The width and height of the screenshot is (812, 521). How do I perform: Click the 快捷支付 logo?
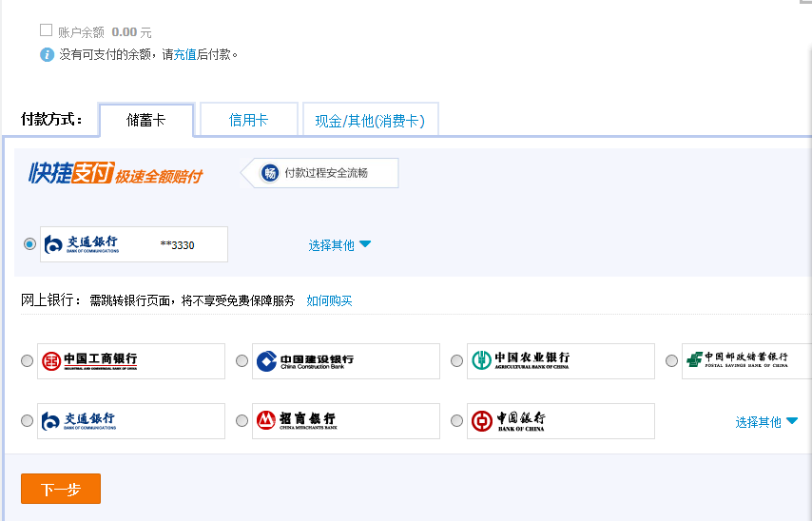point(71,173)
